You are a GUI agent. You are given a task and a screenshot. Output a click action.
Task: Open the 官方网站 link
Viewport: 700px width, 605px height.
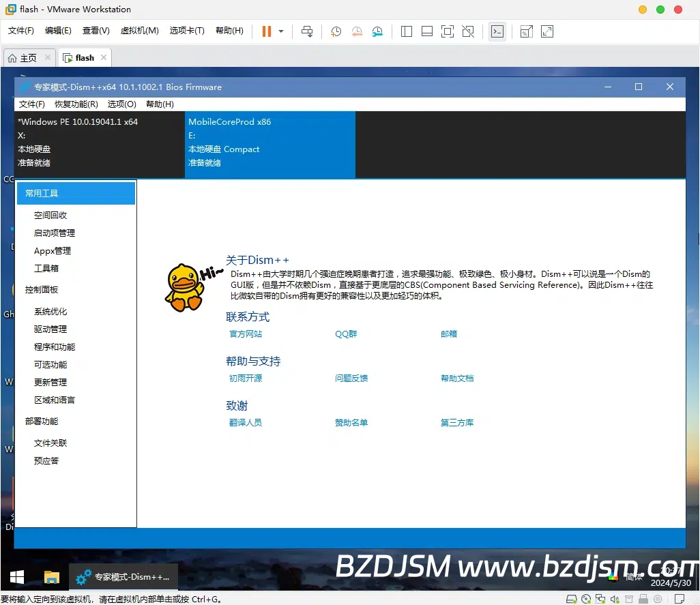pyautogui.click(x=246, y=334)
